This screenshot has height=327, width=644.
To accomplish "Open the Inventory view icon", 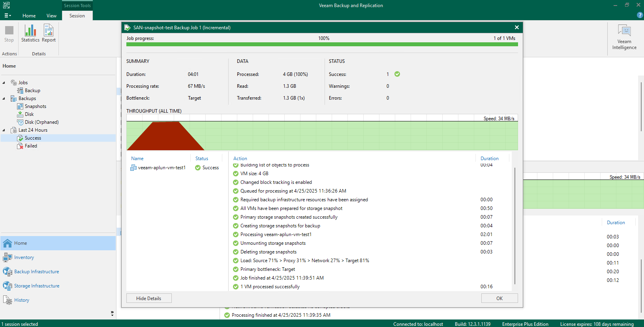I will 8,257.
